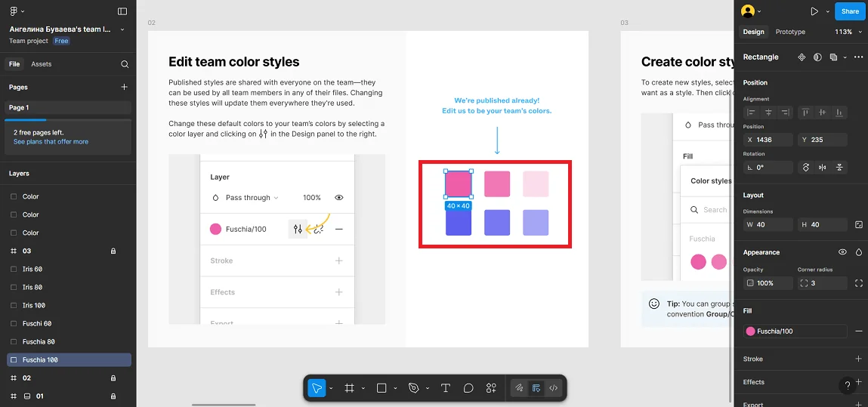868x407 pixels.
Task: Click the Fuschia/100 fill color swatch
Action: coord(751,331)
